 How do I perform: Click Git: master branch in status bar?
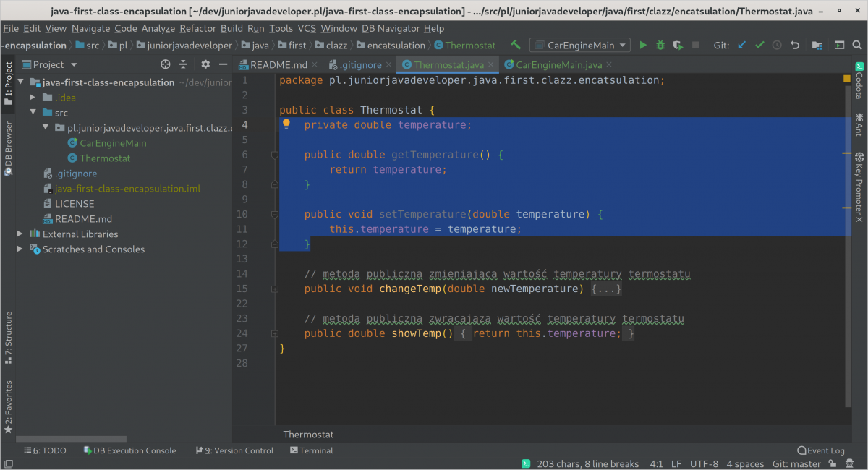[x=796, y=463]
